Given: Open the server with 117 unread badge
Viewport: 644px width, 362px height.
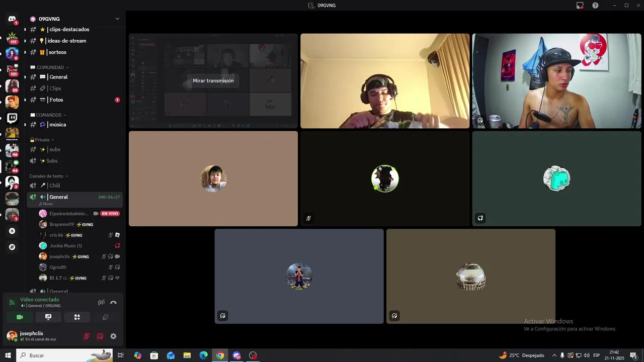Looking at the screenshot, I should tap(12, 38).
